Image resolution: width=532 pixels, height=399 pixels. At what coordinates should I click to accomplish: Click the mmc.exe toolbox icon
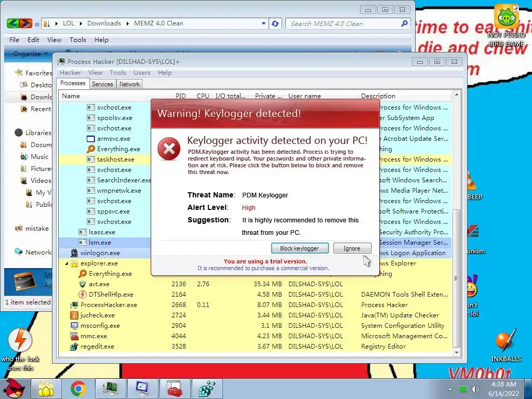tap(74, 336)
